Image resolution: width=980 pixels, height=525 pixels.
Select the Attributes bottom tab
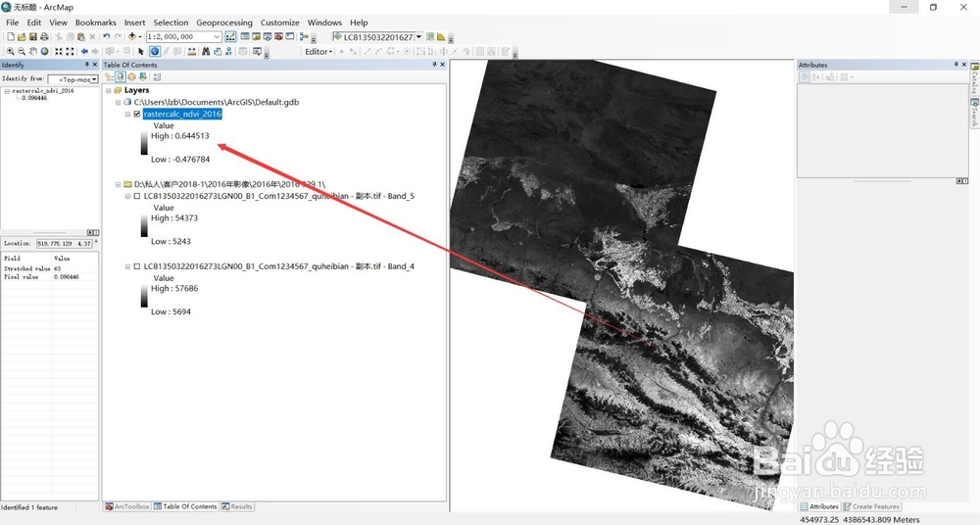(819, 506)
